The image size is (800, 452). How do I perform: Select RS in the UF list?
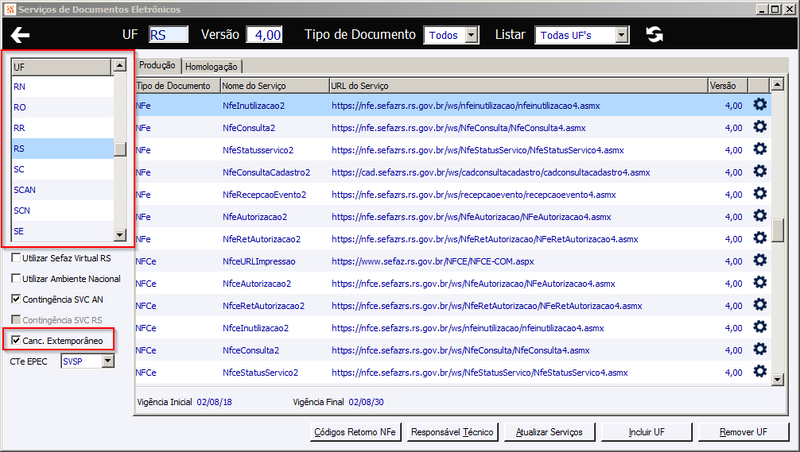pos(62,148)
